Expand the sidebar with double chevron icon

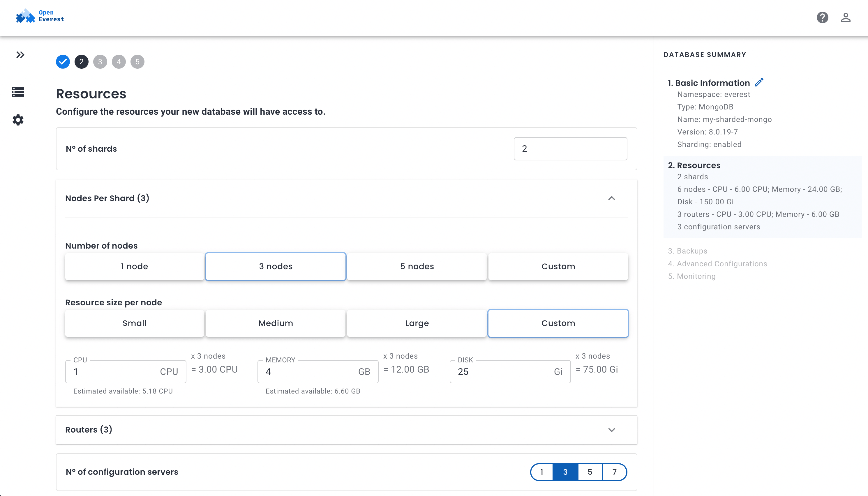20,55
